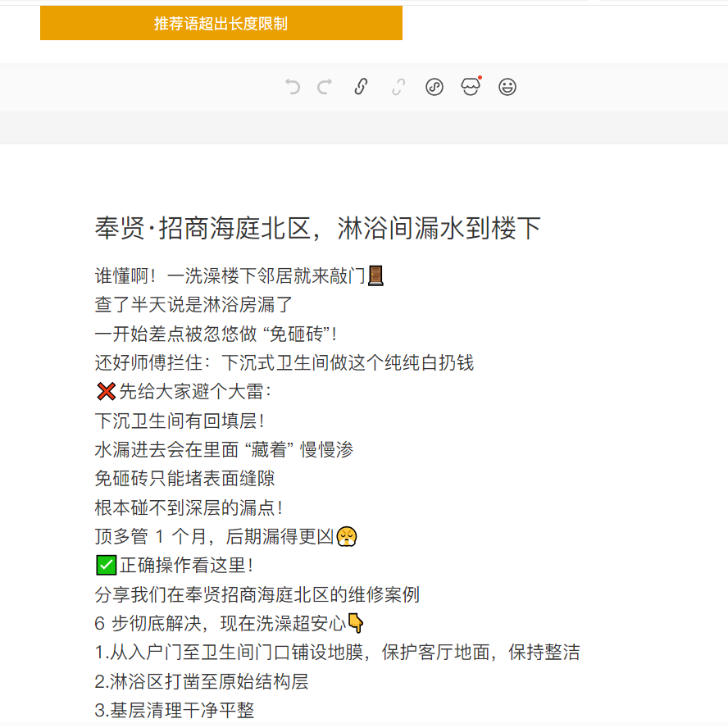The image size is (728, 728).
Task: Click the line 水漏进去会在里面“藏着”慢慢渗
Action: pyautogui.click(x=224, y=449)
